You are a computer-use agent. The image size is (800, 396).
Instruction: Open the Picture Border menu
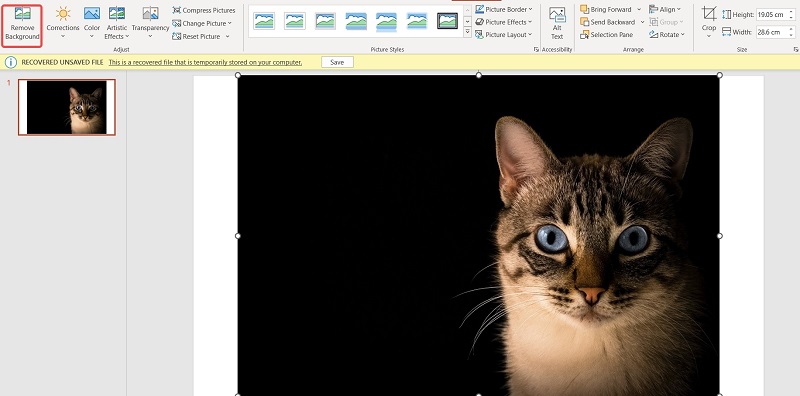pyautogui.click(x=504, y=9)
